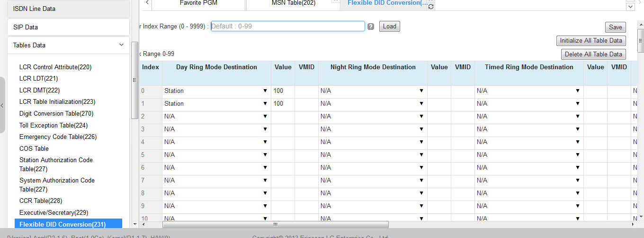Click the Save button
644x238 pixels.
615,27
